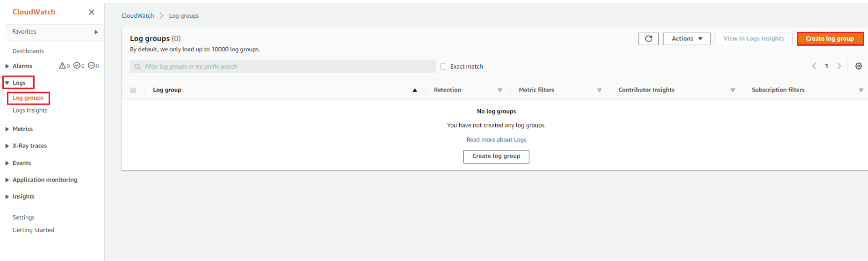The image size is (868, 261).
Task: Click Metrics label in sidebar
Action: click(22, 129)
